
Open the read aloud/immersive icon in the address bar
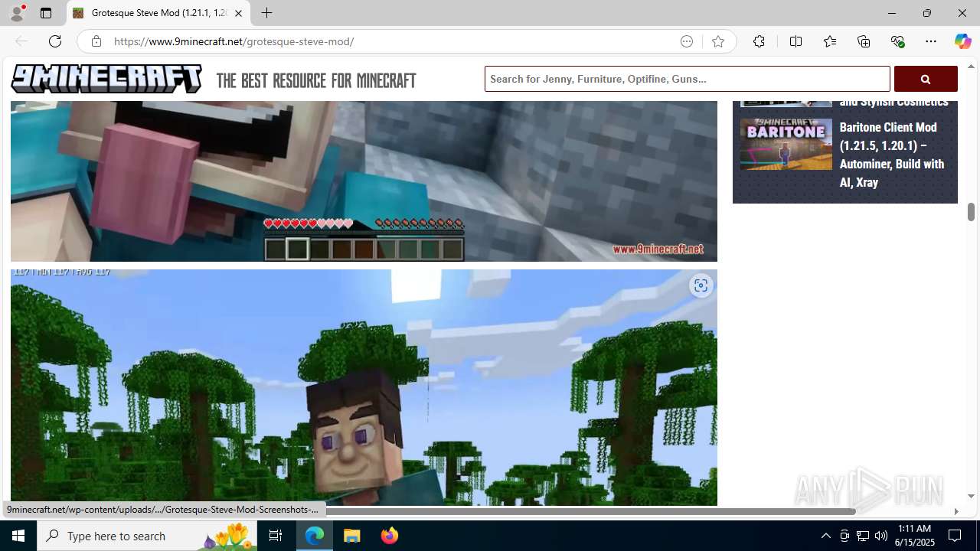[687, 41]
